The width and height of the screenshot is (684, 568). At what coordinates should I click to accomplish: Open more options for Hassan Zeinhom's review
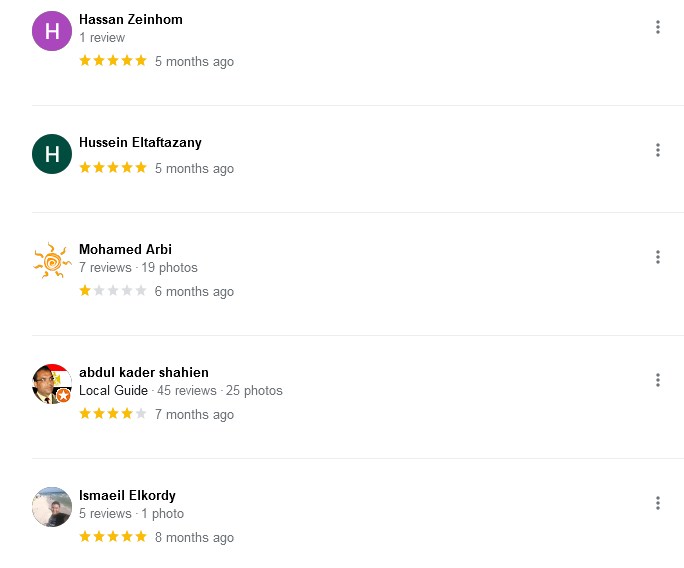click(658, 27)
